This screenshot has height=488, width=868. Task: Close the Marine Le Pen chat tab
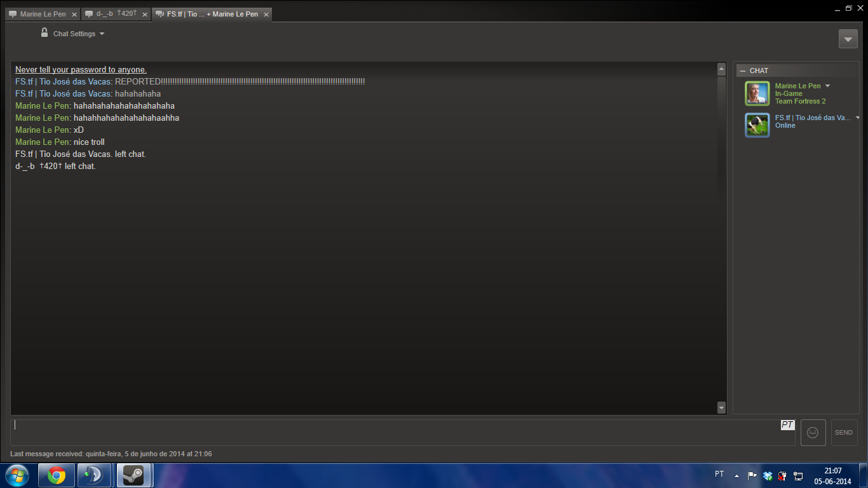[74, 15]
